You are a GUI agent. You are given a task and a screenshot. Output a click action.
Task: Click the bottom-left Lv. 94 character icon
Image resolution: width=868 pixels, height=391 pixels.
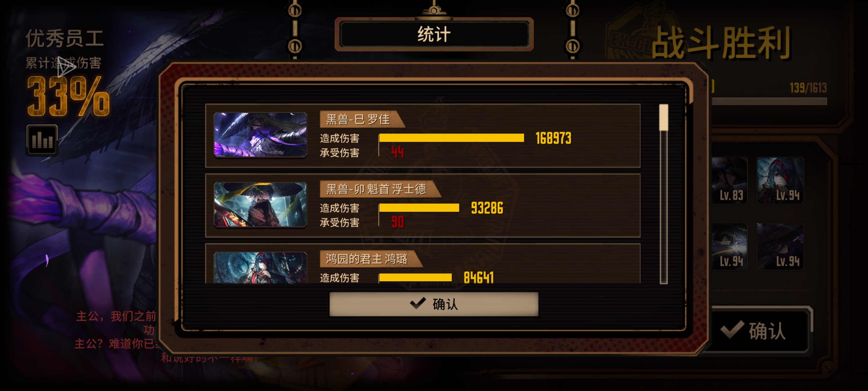pos(730,247)
